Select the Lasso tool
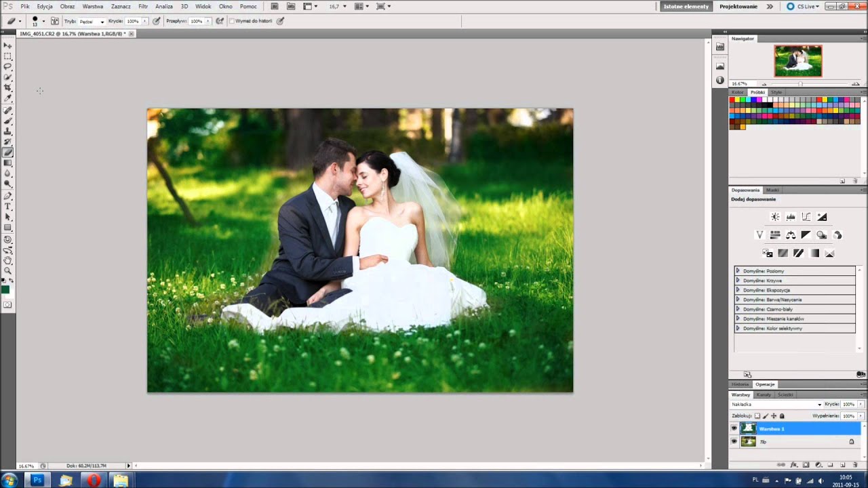This screenshot has width=868, height=488. tap(7, 66)
